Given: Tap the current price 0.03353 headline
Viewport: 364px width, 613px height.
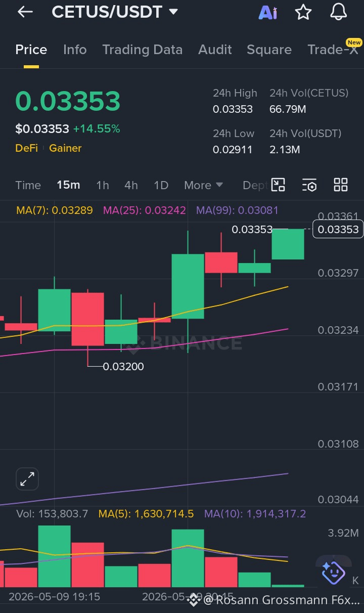Looking at the screenshot, I should [68, 101].
